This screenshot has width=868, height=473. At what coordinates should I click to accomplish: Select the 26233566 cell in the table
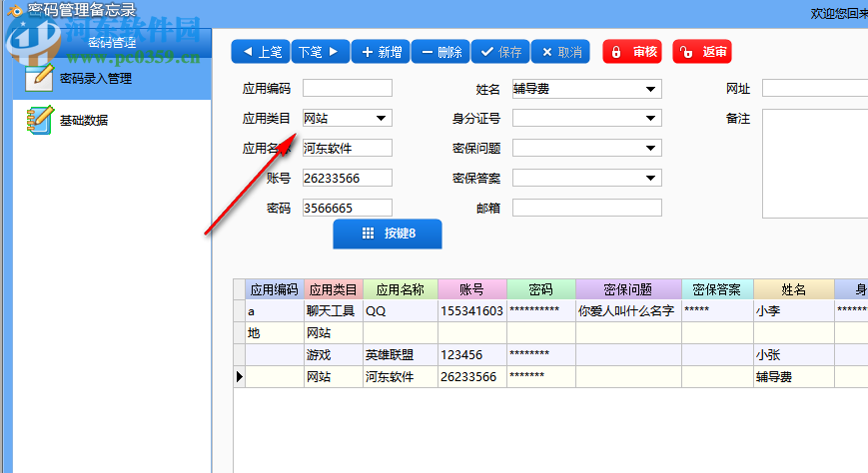point(472,377)
